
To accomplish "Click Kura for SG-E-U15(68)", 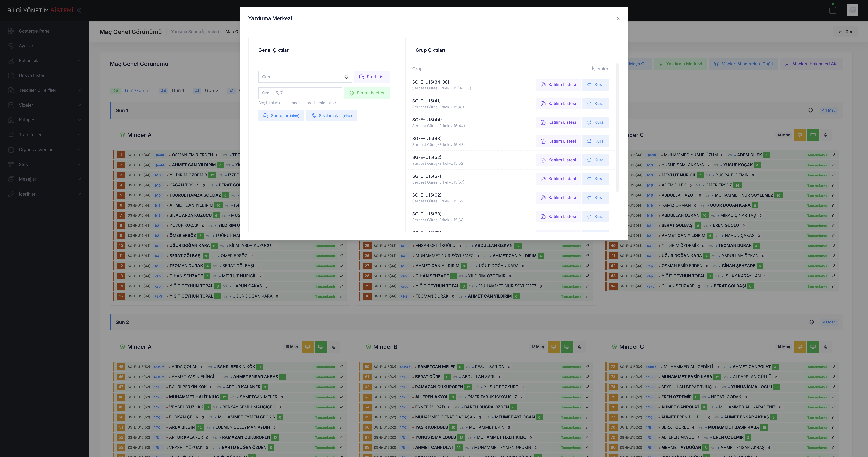I will [x=595, y=217].
